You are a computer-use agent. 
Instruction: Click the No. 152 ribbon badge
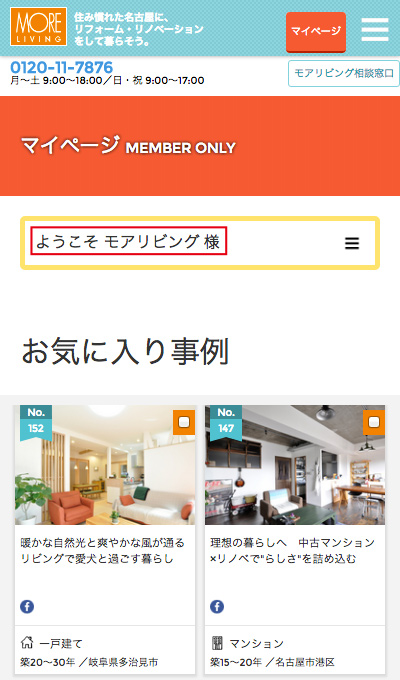point(36,422)
